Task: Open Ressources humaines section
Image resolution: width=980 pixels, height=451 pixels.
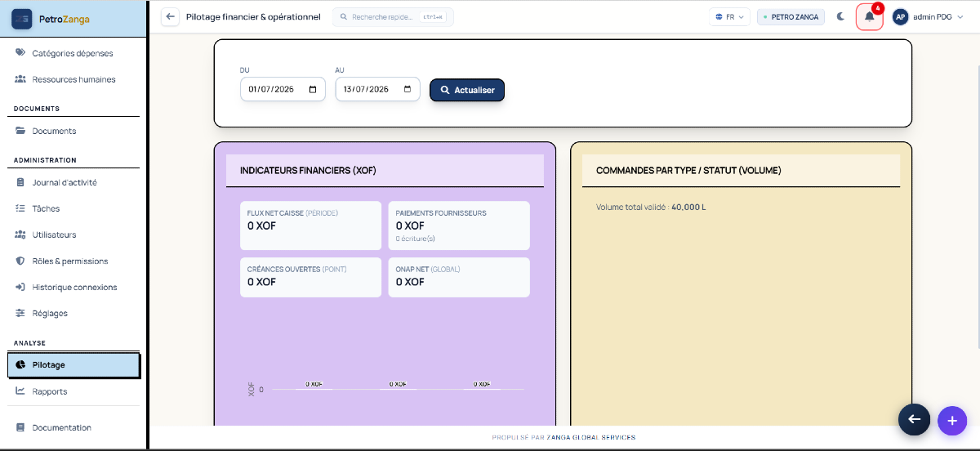Action: pyautogui.click(x=73, y=79)
